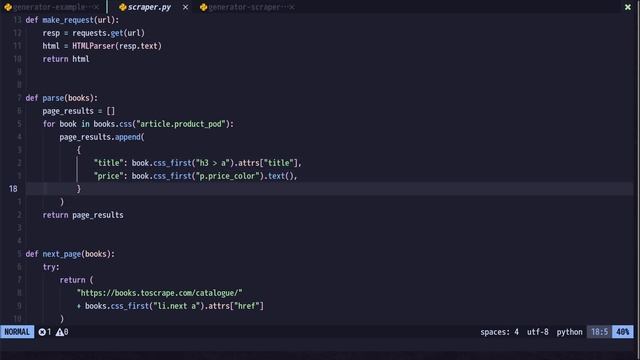Click 'def parse(books):' definition
This screenshot has height=360, width=640.
(62, 98)
